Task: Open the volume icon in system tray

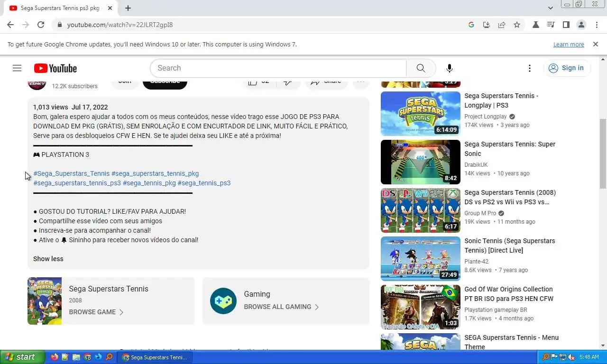Action: click(571, 357)
